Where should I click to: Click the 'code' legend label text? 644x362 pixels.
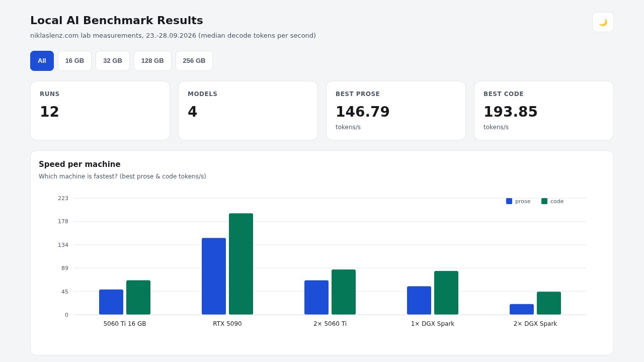coord(557,201)
